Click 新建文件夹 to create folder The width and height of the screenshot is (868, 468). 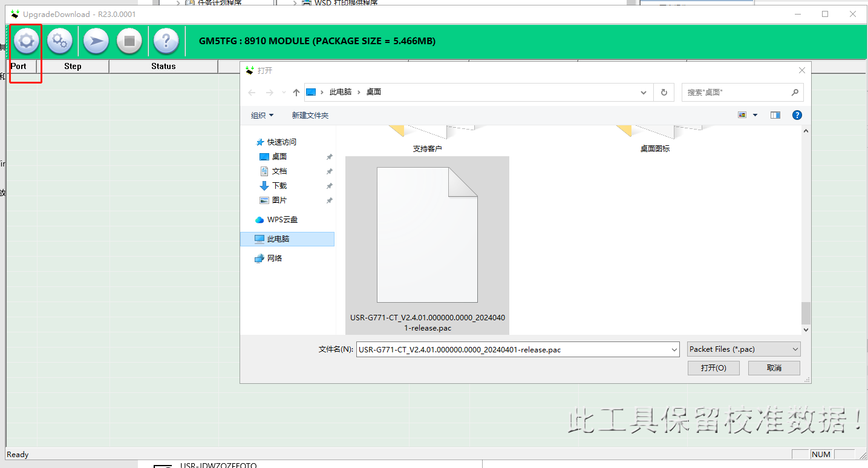310,115
